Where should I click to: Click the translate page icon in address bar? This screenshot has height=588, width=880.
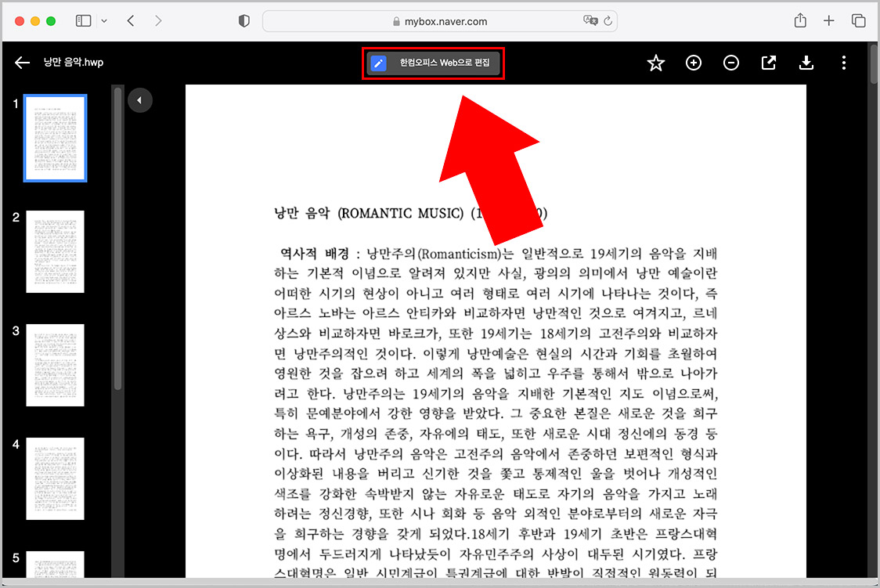[590, 21]
